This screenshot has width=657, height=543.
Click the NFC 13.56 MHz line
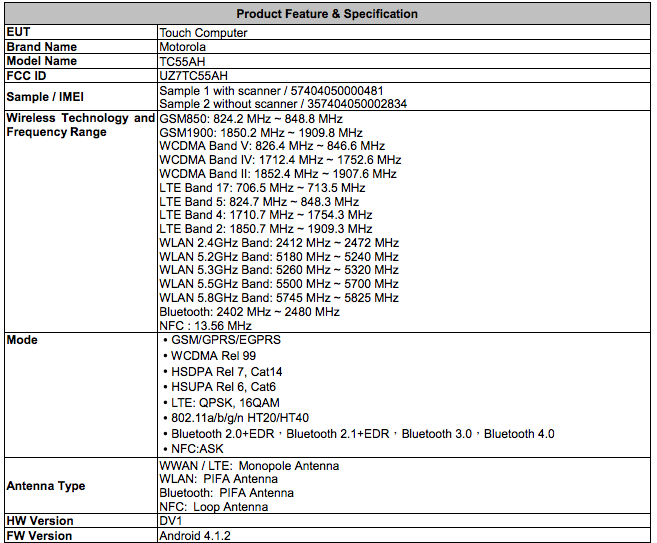click(205, 326)
